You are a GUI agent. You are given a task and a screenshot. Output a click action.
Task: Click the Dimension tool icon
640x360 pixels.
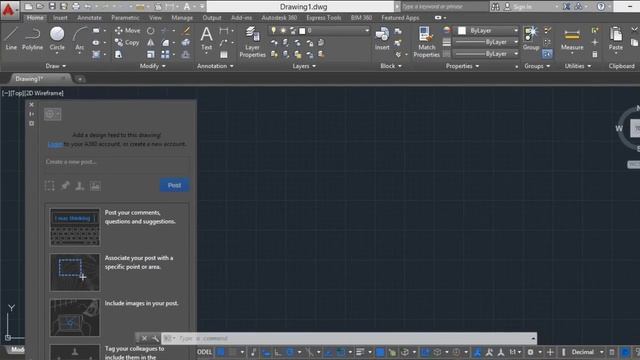coord(224,31)
